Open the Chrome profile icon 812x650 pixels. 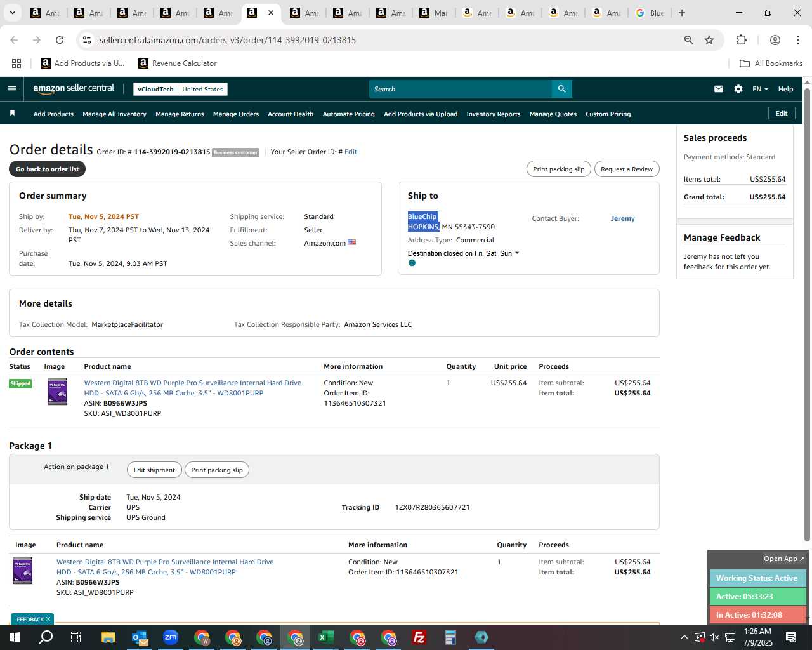pos(775,40)
